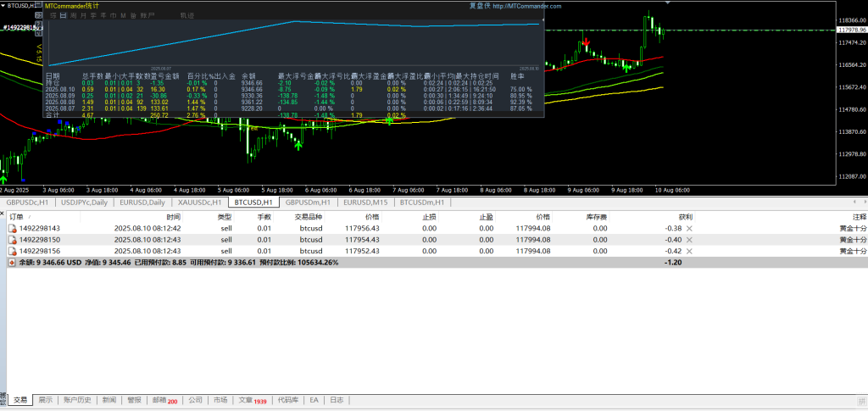
Task: Select the 账户 option in MTCommander panel
Action: click(147, 15)
